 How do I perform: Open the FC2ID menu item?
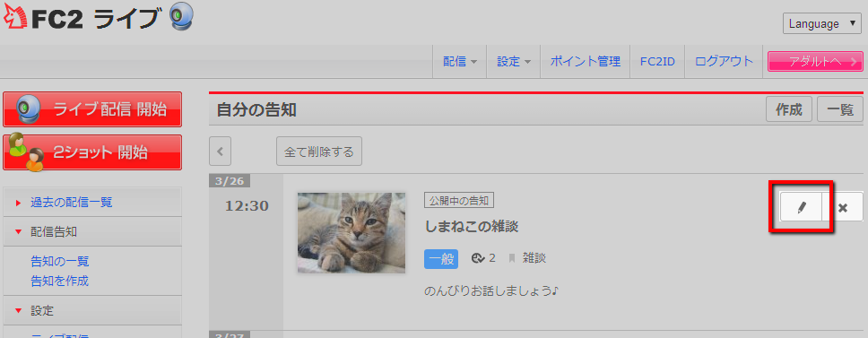coord(657,61)
